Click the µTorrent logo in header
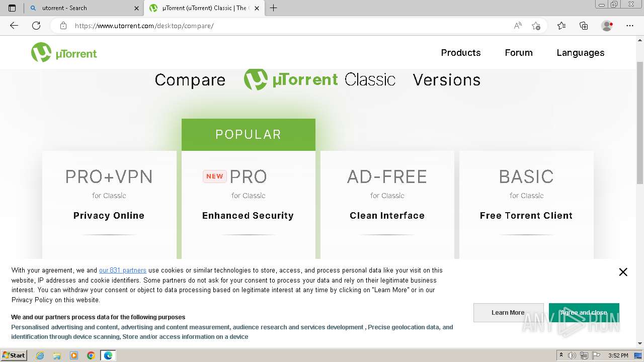 click(x=64, y=52)
